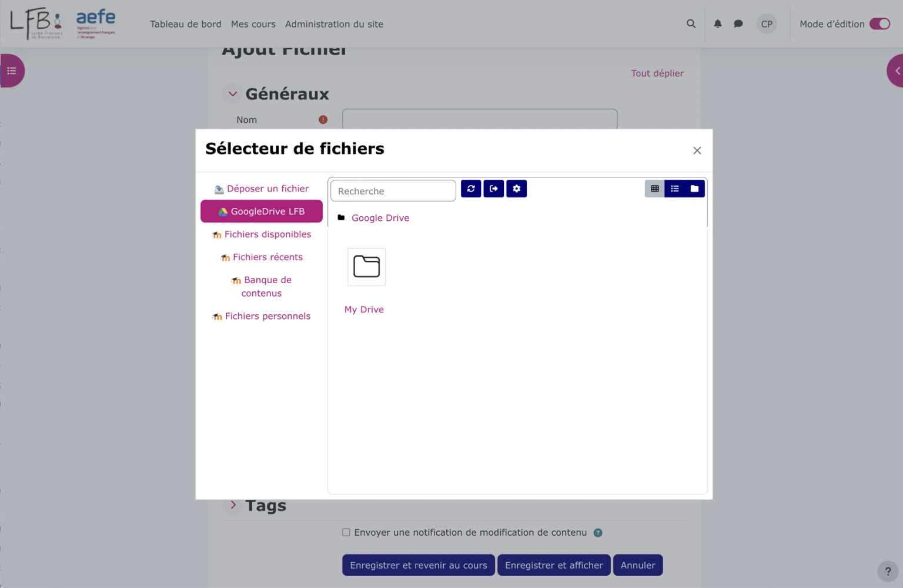Log out of the Google Drive repository

click(494, 189)
